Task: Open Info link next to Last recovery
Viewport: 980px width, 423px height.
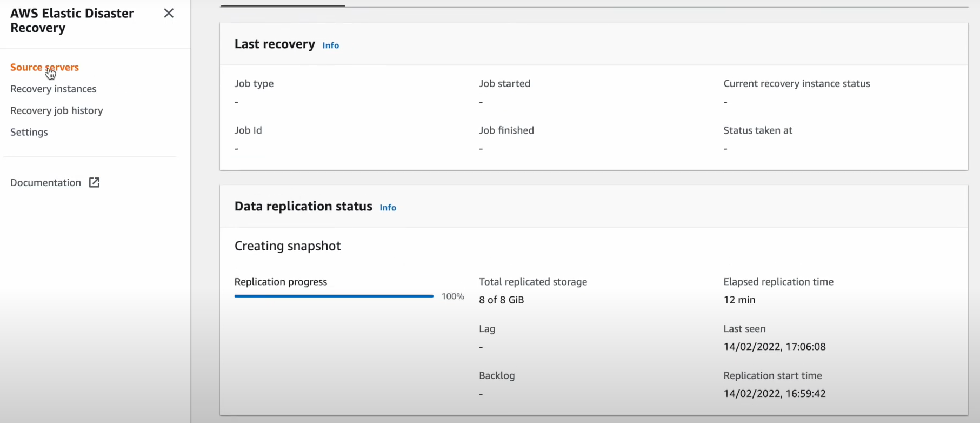Action: 331,45
